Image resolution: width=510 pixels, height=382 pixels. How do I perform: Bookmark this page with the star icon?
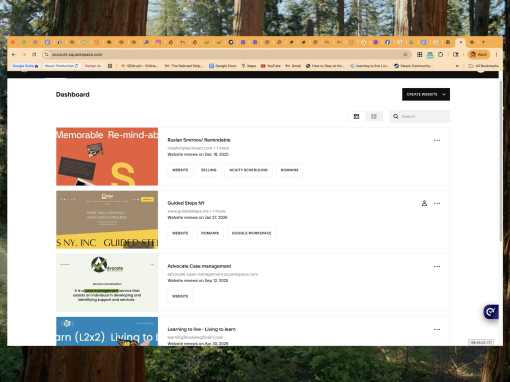pyautogui.click(x=405, y=54)
